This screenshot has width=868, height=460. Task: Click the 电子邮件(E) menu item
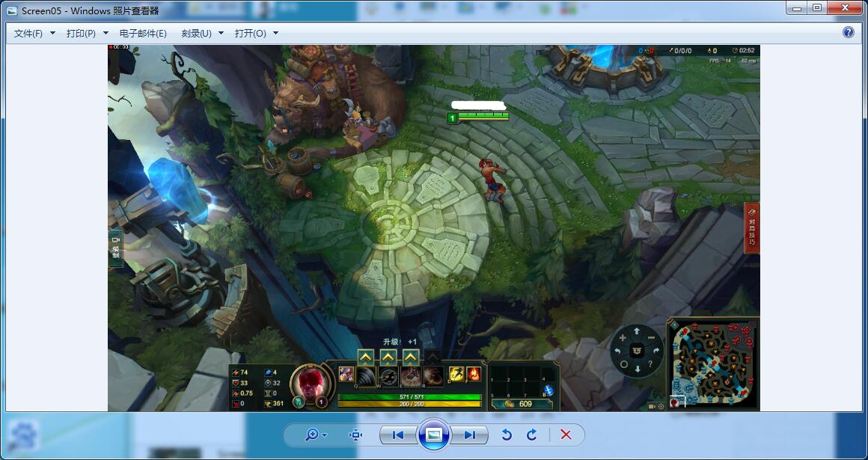click(x=143, y=33)
